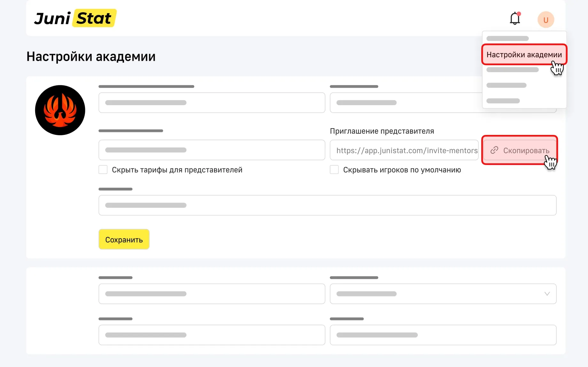This screenshot has width=588, height=367.
Task: Focus the wide input field above Сохранить
Action: click(x=327, y=205)
